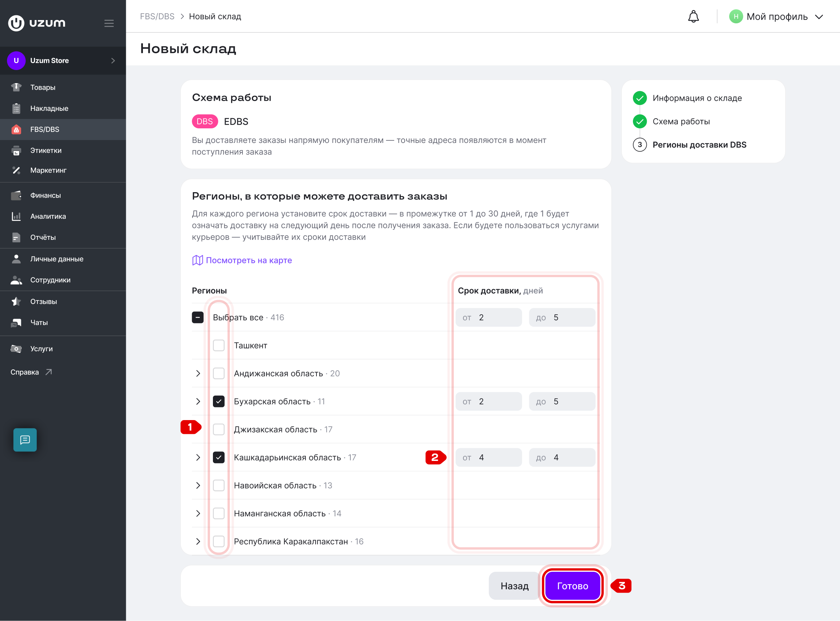
Task: Click the Uzum logo icon
Action: [x=16, y=23]
